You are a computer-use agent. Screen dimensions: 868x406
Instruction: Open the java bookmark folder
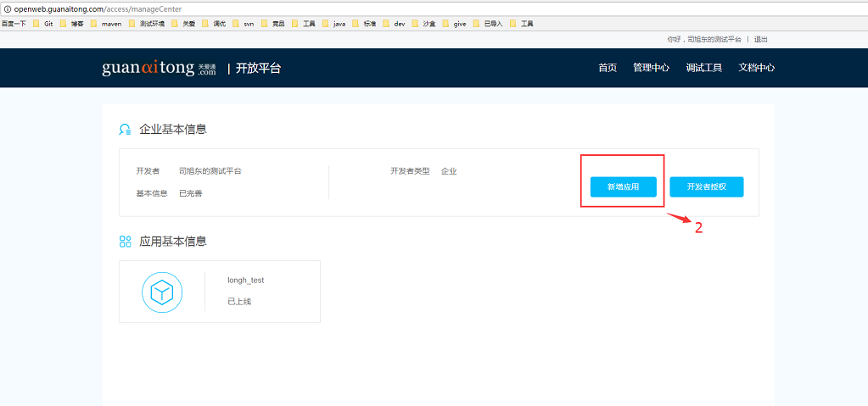(333, 24)
